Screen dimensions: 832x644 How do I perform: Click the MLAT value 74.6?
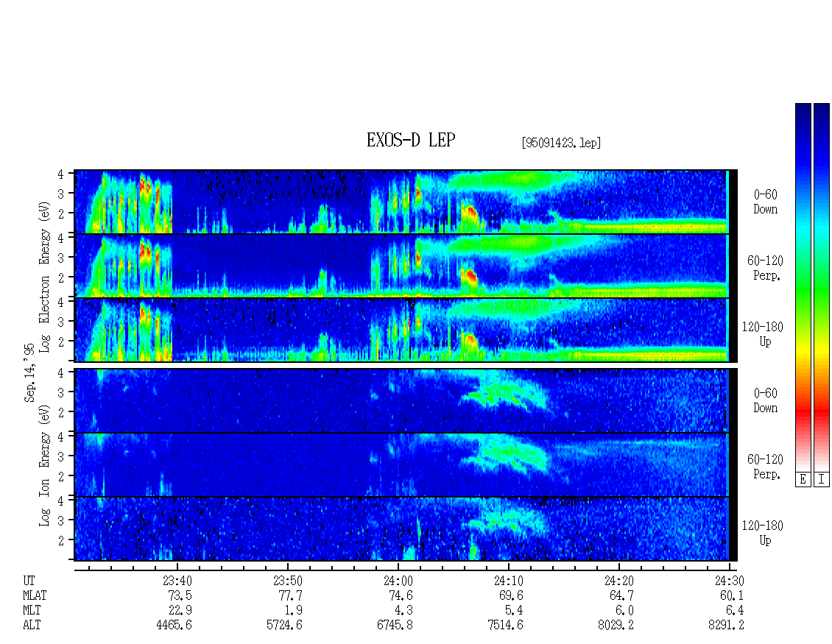tap(401, 595)
